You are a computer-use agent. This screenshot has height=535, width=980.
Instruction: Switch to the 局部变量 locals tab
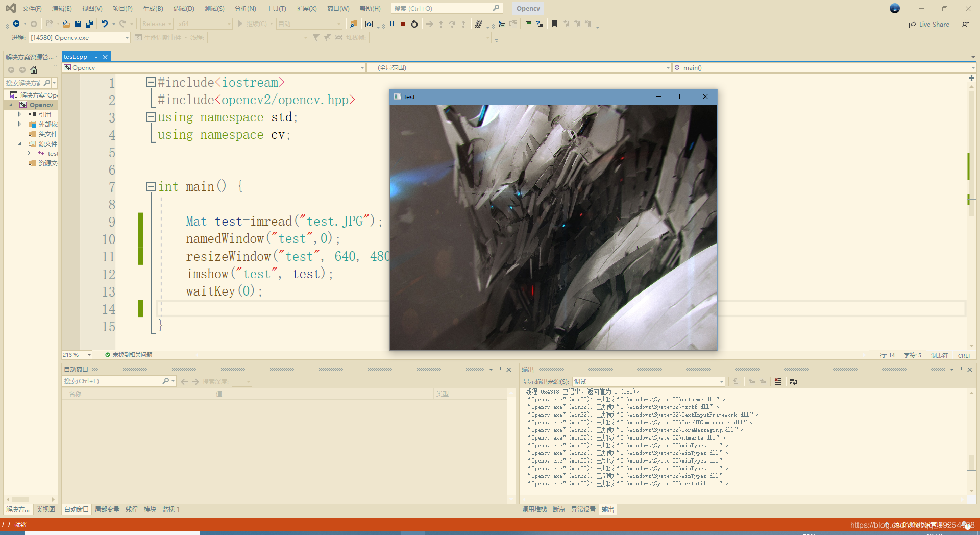(x=107, y=509)
